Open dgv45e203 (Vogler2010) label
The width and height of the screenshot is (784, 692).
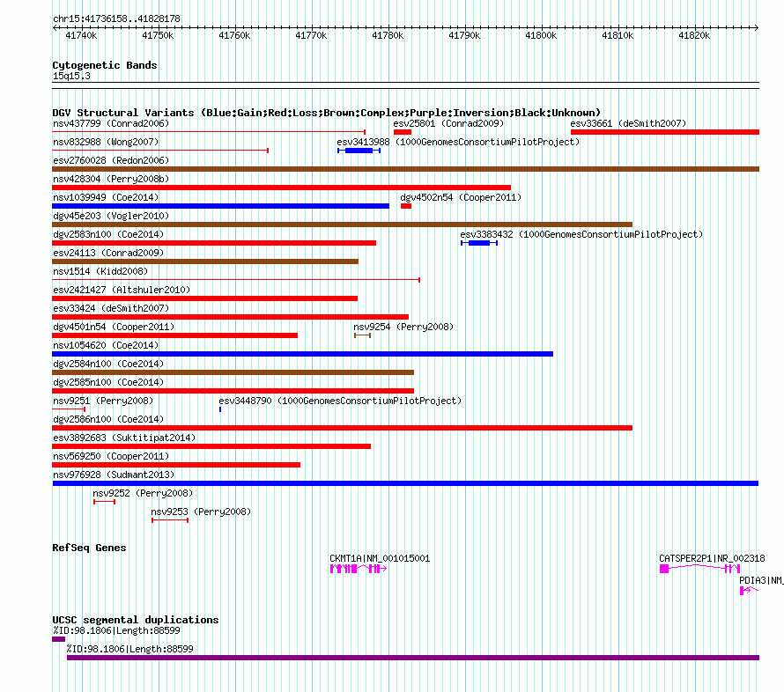pos(111,216)
